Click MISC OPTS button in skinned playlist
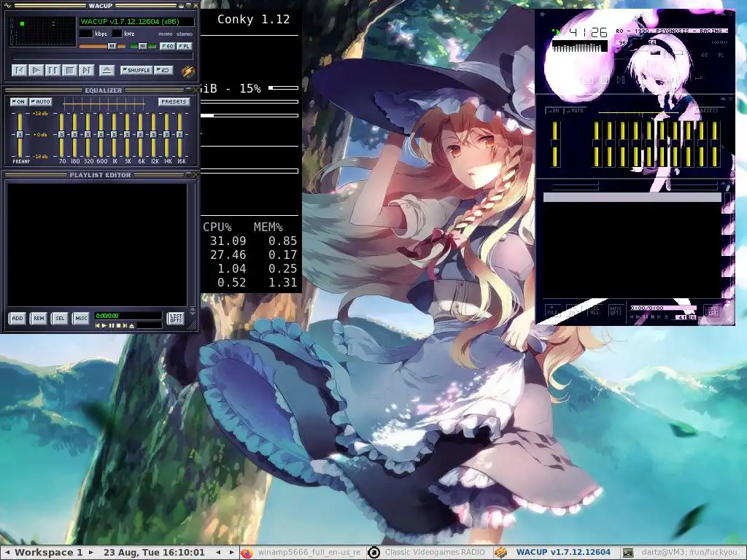 (x=616, y=311)
